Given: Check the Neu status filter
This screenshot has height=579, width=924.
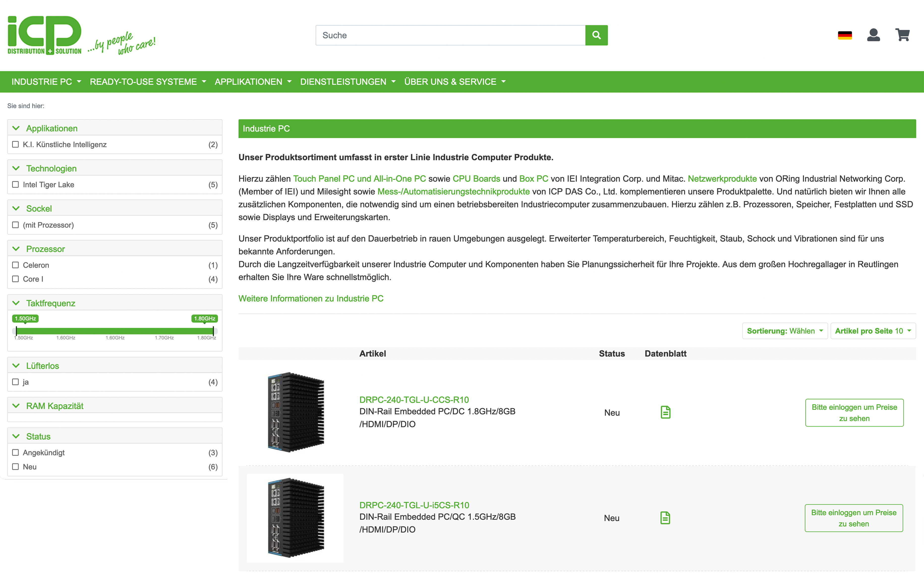Looking at the screenshot, I should click(x=15, y=467).
